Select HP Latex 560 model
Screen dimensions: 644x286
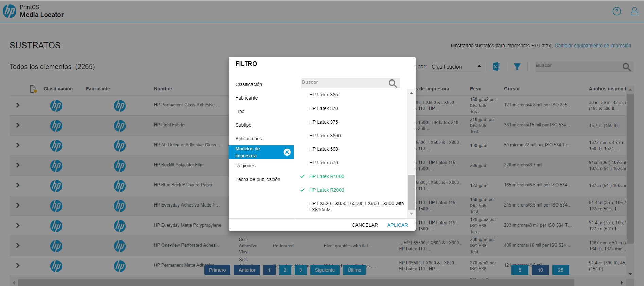click(x=324, y=149)
